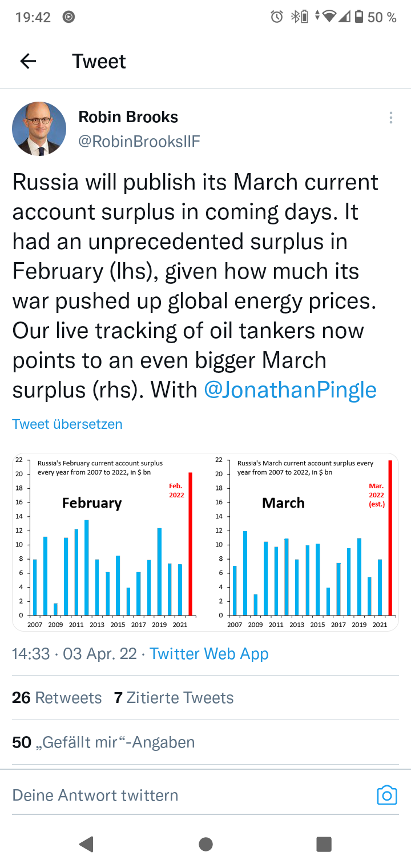Open the @JonathanPingle mention
411x868 pixels.
coord(290,389)
